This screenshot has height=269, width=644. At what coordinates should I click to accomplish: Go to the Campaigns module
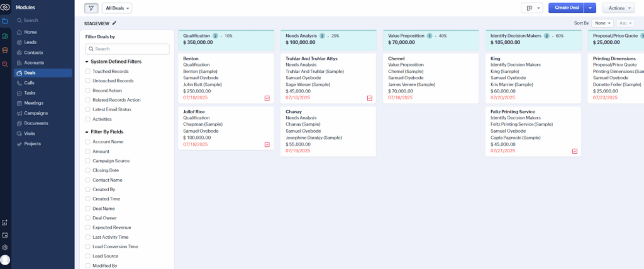pos(36,113)
